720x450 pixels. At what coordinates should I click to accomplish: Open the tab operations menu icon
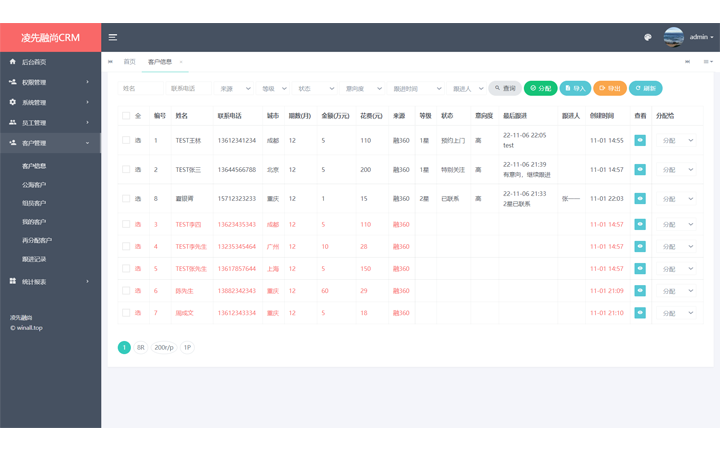click(x=708, y=62)
